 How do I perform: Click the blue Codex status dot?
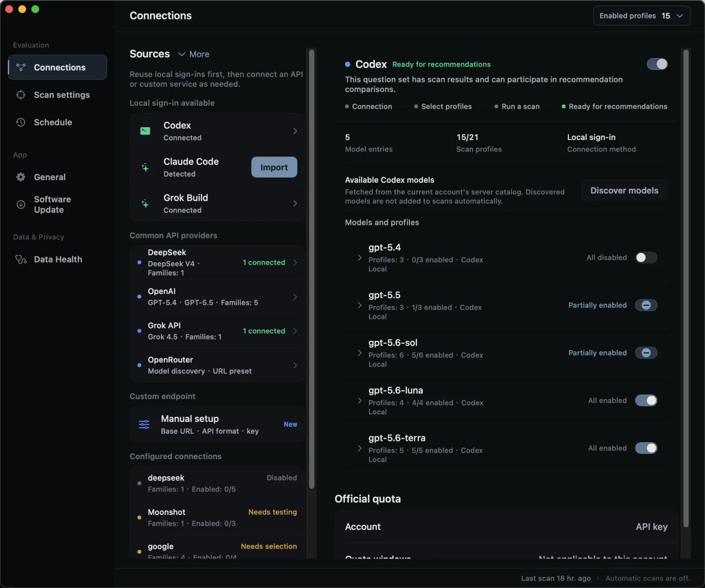(x=348, y=64)
